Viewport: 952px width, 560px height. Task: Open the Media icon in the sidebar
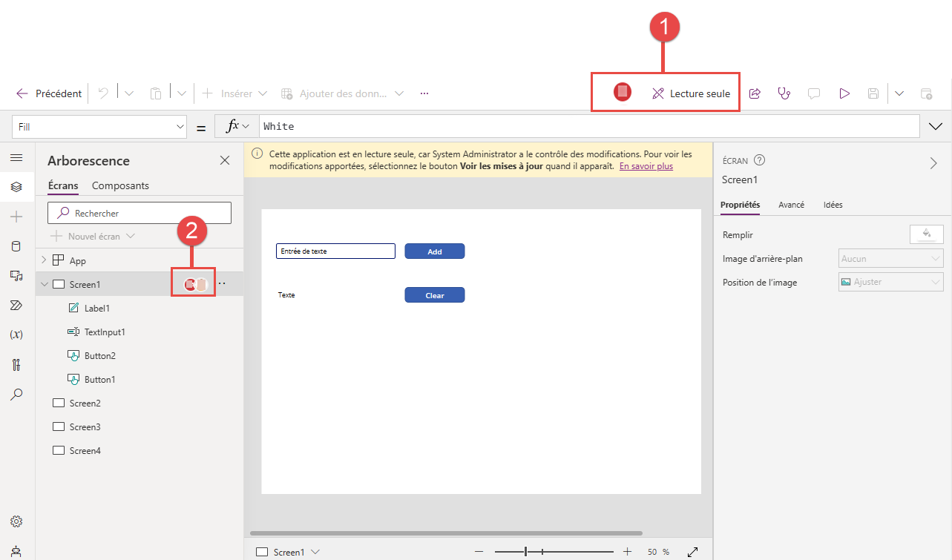click(x=16, y=275)
